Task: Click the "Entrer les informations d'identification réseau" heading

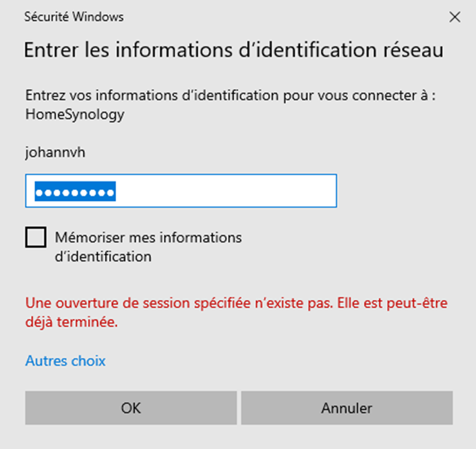Action: tap(233, 51)
